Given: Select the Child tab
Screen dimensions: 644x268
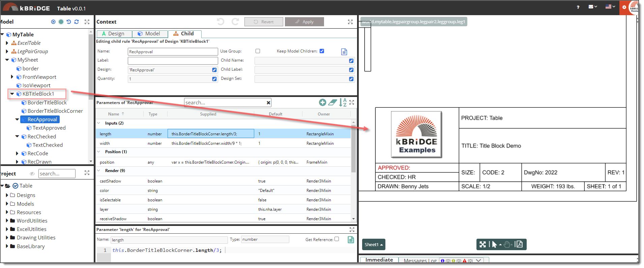Looking at the screenshot, I should coord(184,34).
